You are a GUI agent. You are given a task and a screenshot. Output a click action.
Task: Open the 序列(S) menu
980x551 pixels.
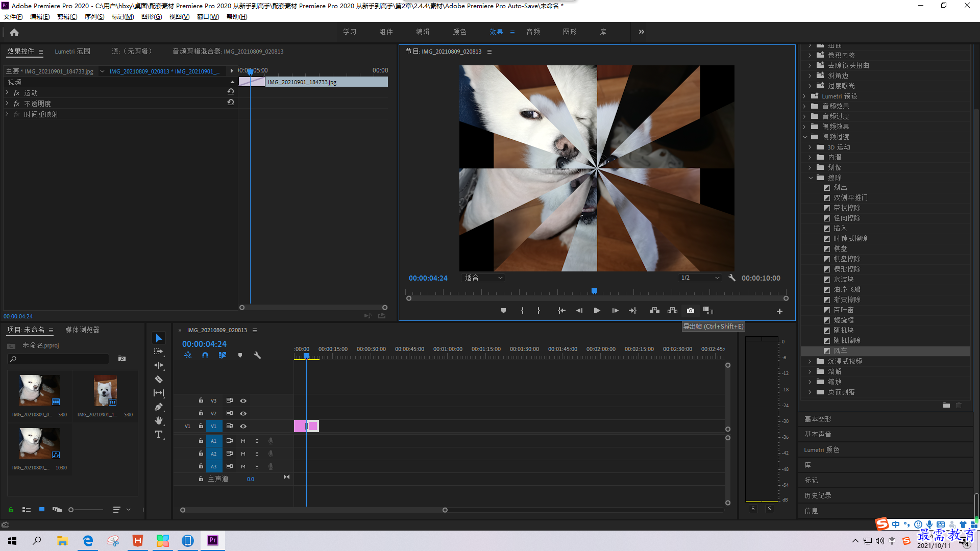pos(94,17)
